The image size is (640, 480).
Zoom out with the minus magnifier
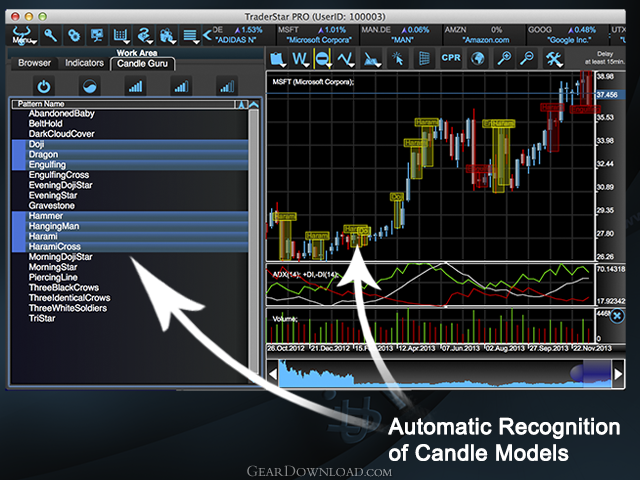527,58
